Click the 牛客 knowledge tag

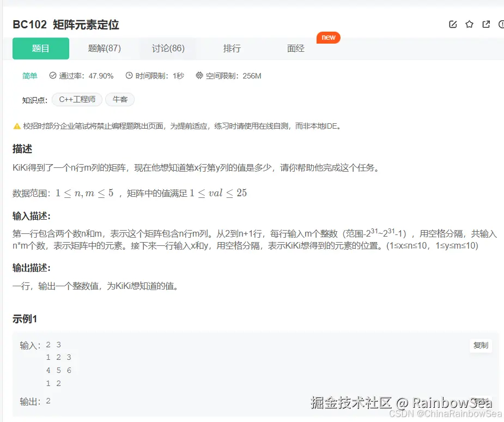point(120,100)
